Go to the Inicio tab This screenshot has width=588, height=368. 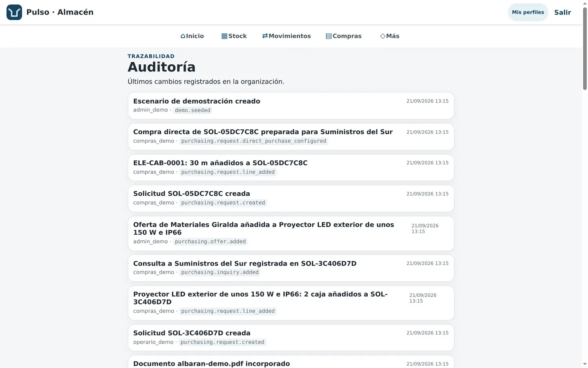(x=192, y=36)
